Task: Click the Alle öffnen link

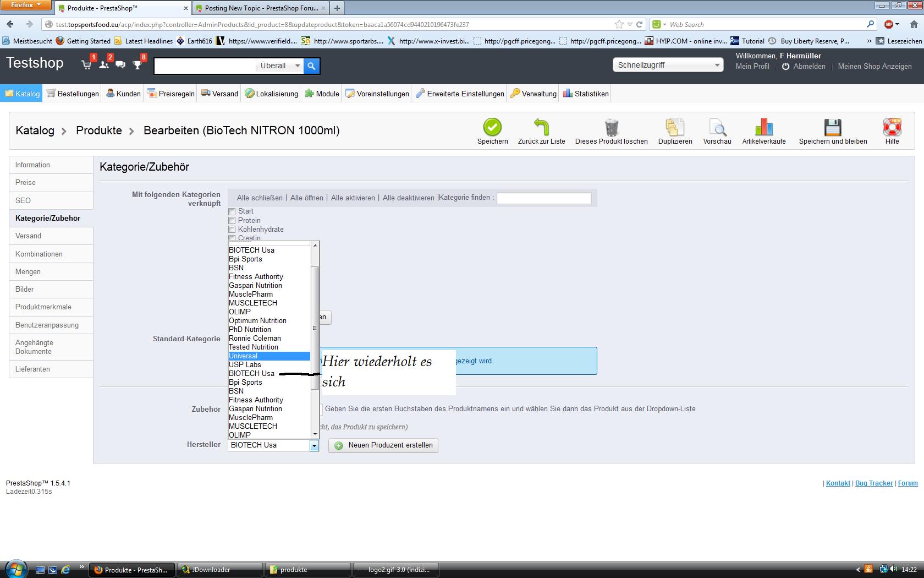Action: 307,198
